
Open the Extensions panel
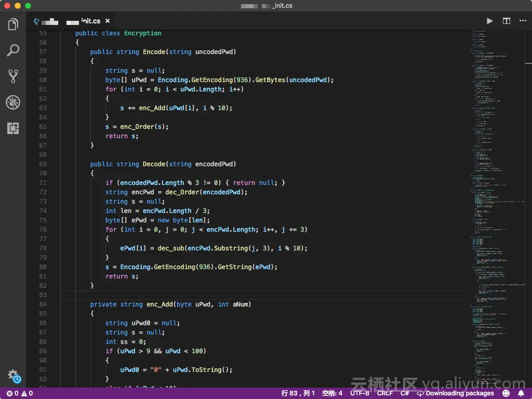(13, 128)
